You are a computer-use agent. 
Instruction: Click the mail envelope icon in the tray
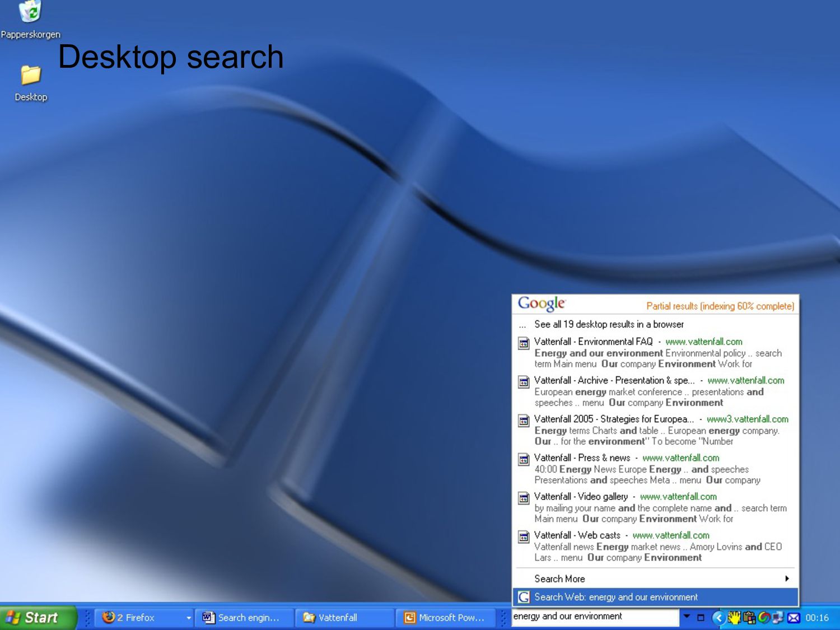point(794,618)
